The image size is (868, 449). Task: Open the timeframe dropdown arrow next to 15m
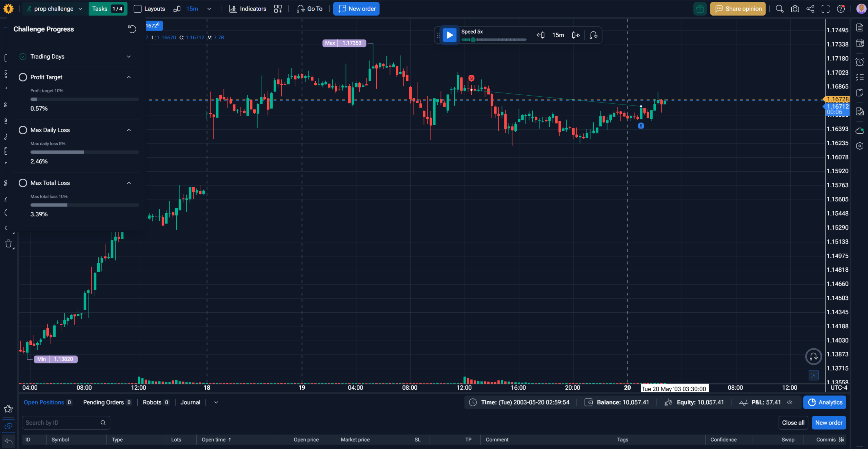209,9
